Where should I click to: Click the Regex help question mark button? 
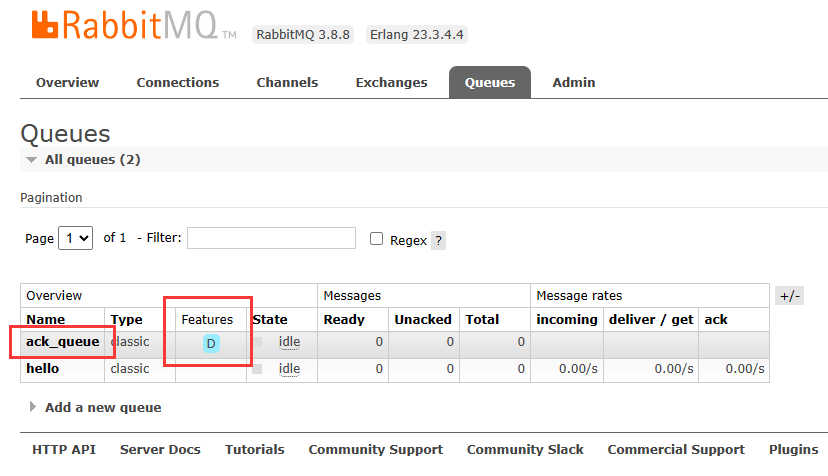[438, 241]
